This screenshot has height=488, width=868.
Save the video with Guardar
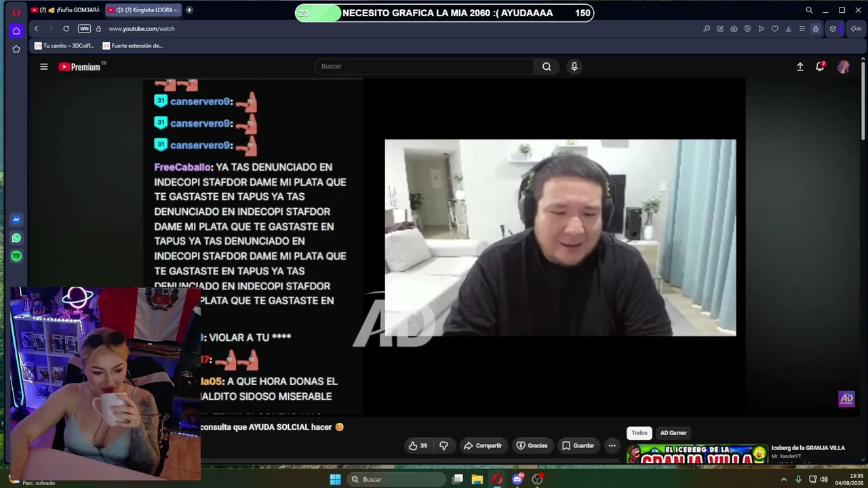click(x=578, y=445)
